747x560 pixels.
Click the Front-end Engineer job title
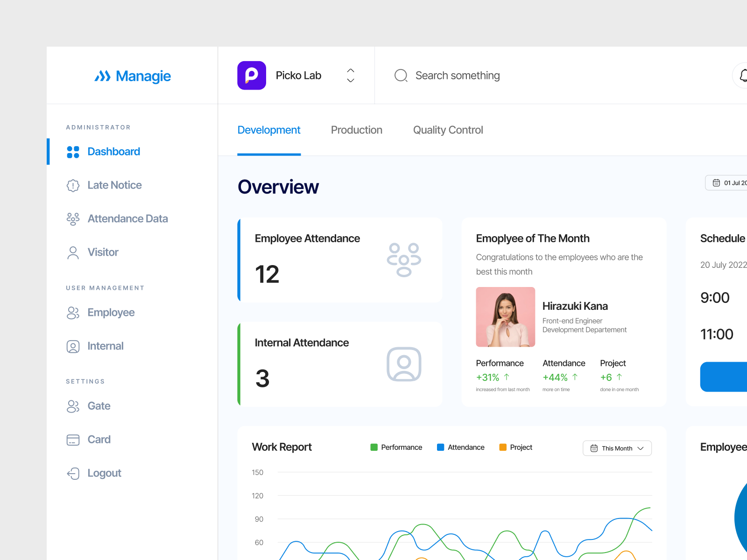pyautogui.click(x=572, y=321)
